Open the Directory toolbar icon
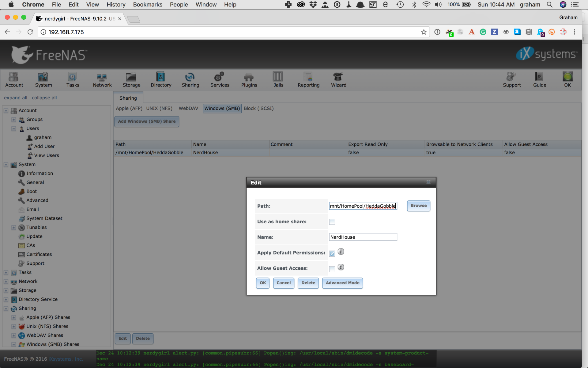The width and height of the screenshot is (588, 368). pos(161,80)
